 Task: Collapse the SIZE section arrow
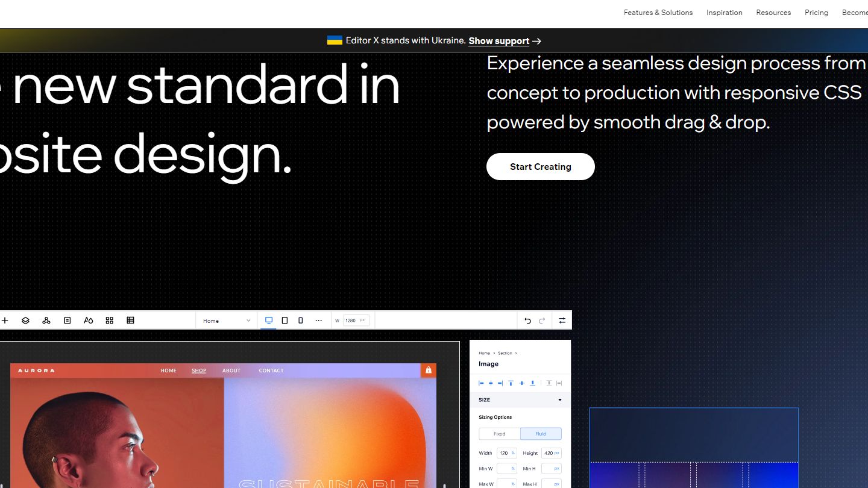click(x=560, y=400)
